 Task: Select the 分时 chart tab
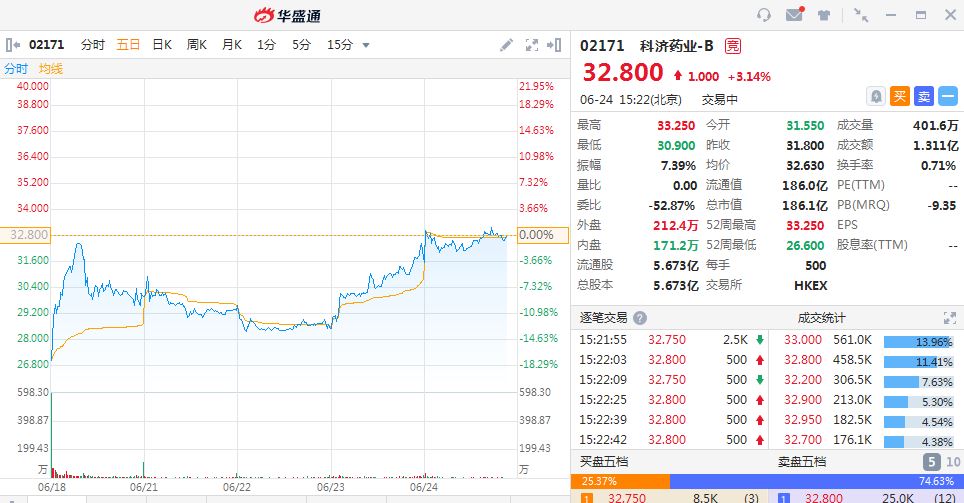(x=92, y=45)
